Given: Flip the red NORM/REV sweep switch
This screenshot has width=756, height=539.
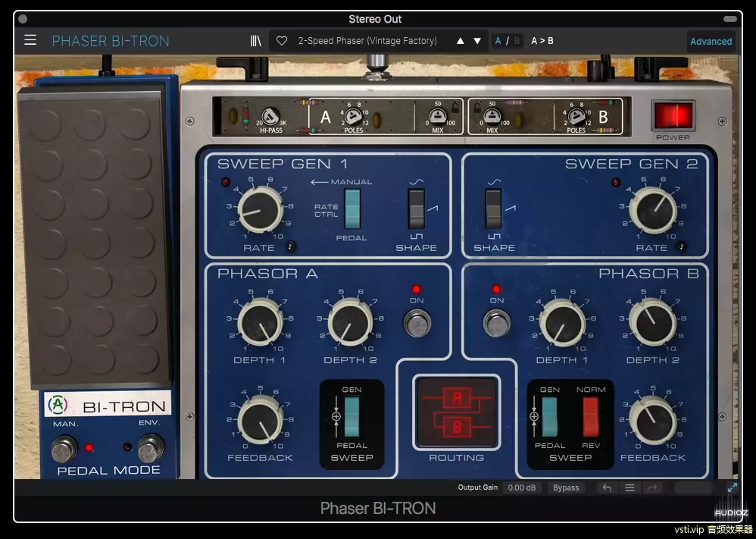Looking at the screenshot, I should point(591,417).
